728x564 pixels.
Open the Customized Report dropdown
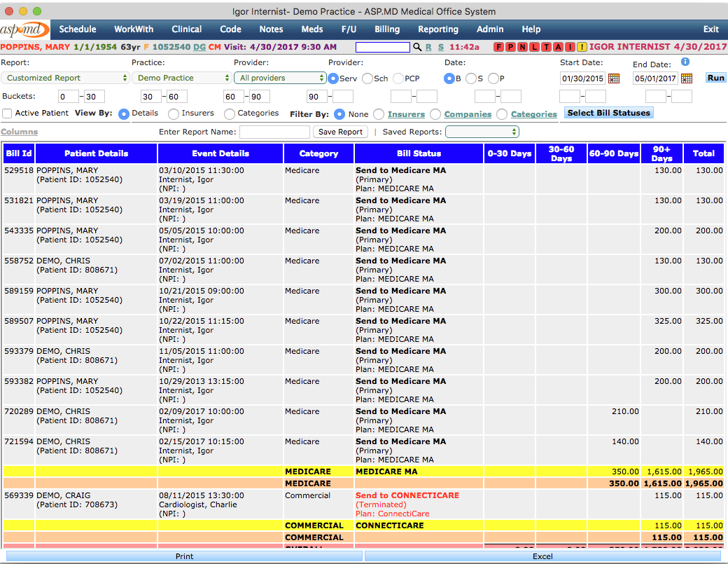65,78
